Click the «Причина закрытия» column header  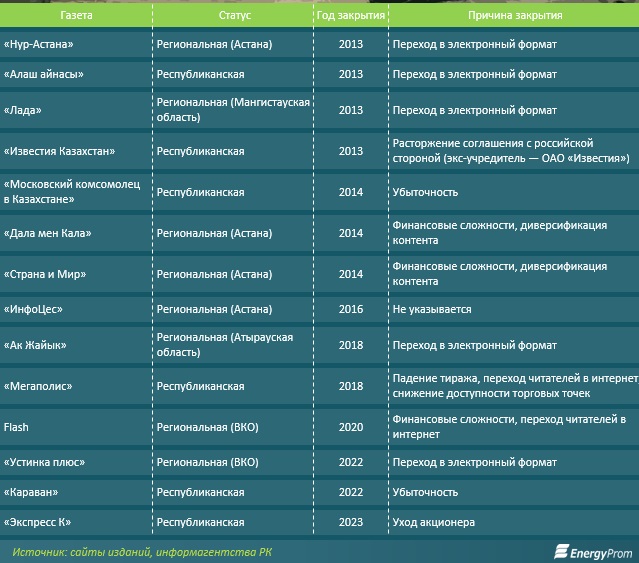click(x=515, y=15)
